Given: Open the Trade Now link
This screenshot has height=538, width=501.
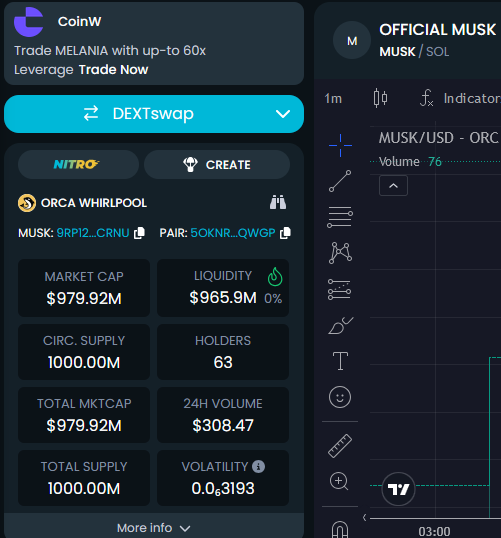Looking at the screenshot, I should (114, 70).
